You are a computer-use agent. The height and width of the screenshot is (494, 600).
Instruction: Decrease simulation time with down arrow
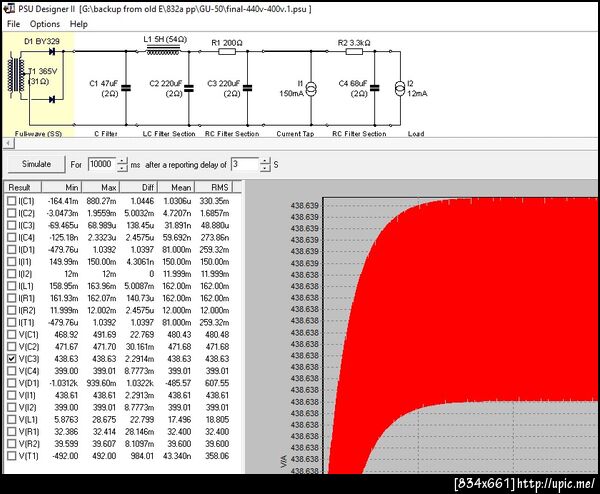pyautogui.click(x=122, y=168)
